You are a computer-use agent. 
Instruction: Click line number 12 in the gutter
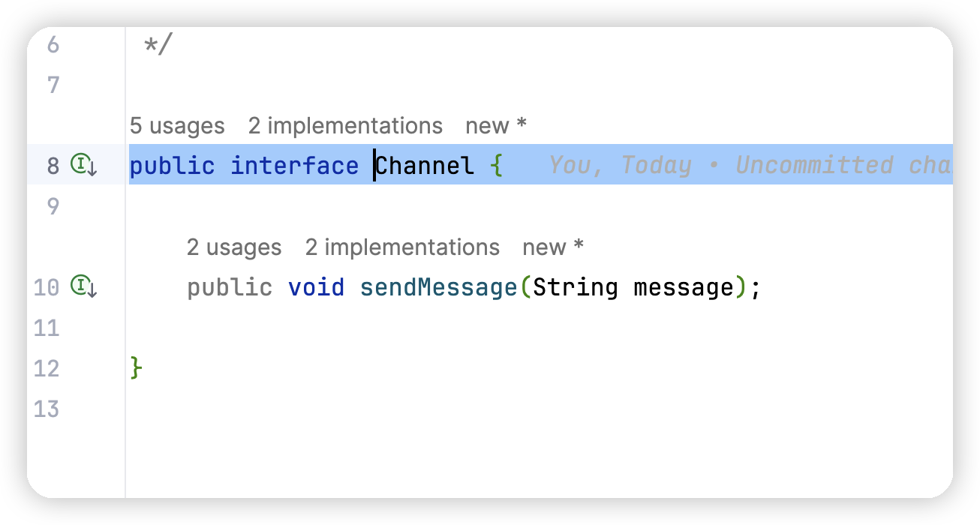point(47,368)
